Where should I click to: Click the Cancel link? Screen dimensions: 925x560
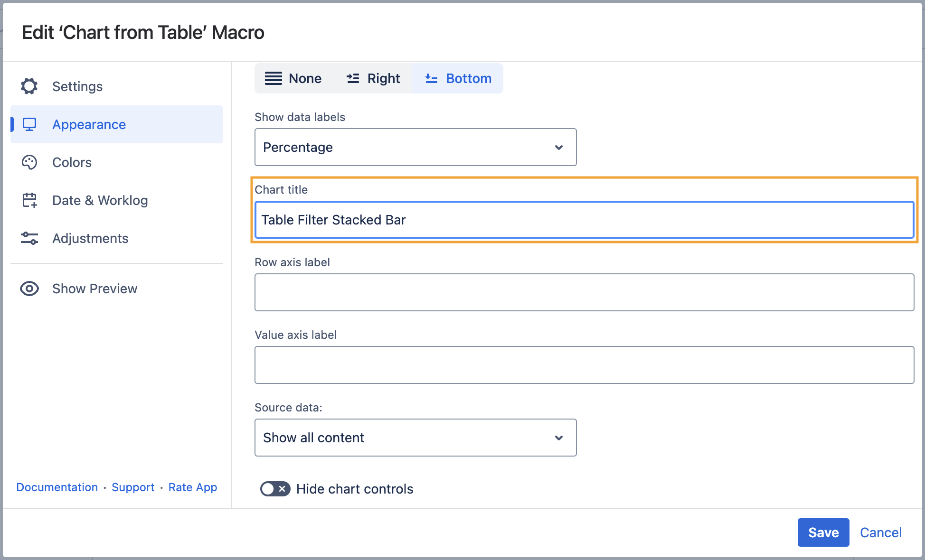tap(880, 532)
